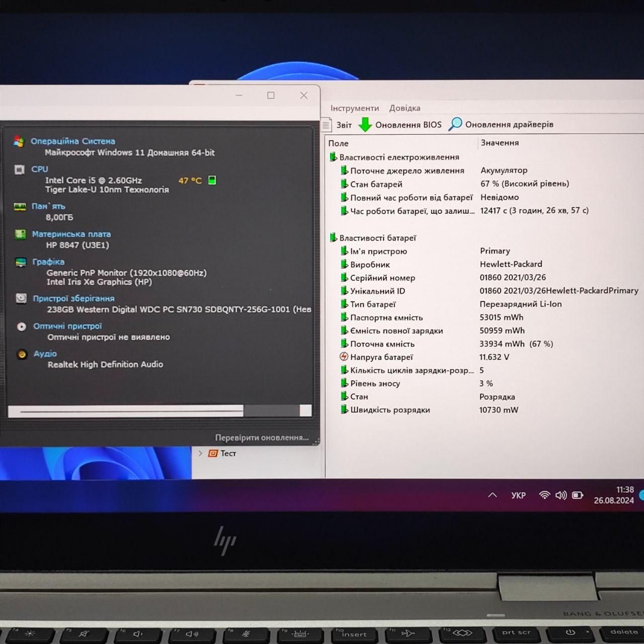Image resolution: width=644 pixels, height=644 pixels.
Task: Select the value 10730 mW
Action: pos(499,410)
